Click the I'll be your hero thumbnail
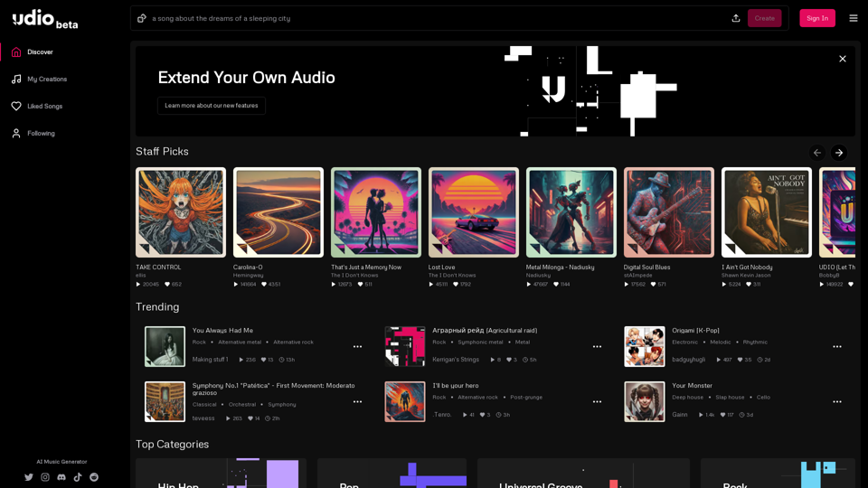868x488 pixels. [405, 401]
